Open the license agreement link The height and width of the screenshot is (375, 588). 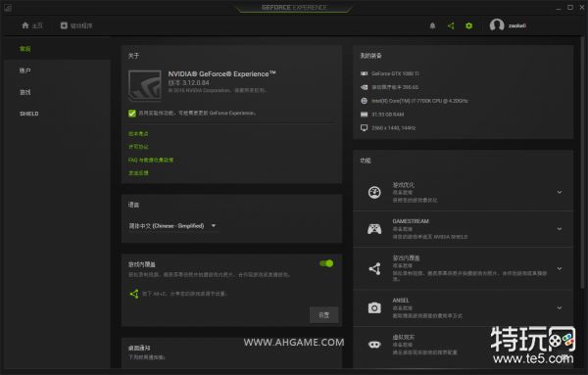coord(138,147)
